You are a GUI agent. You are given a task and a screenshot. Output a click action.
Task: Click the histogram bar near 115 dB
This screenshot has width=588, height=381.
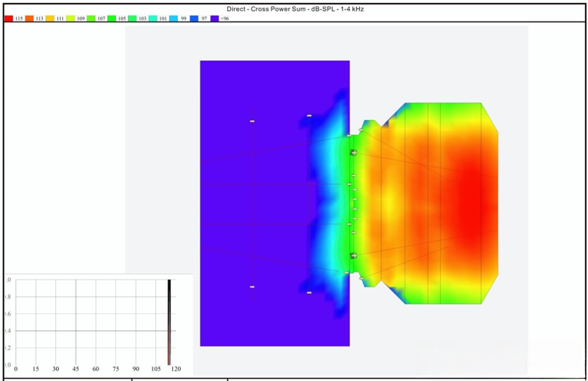pos(169,321)
